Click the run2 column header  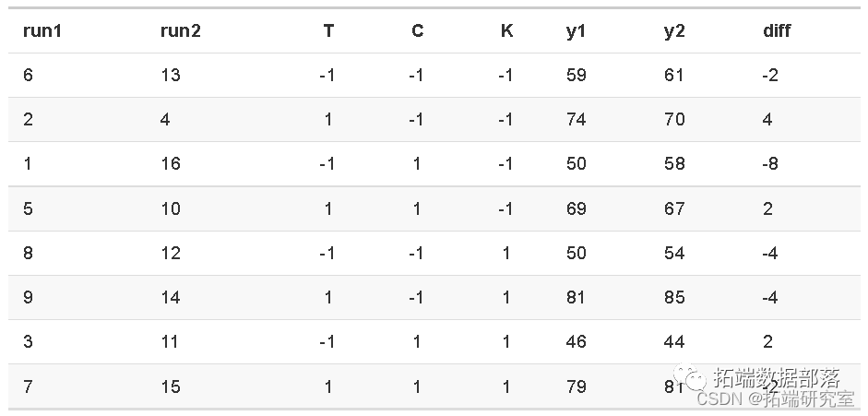click(180, 30)
